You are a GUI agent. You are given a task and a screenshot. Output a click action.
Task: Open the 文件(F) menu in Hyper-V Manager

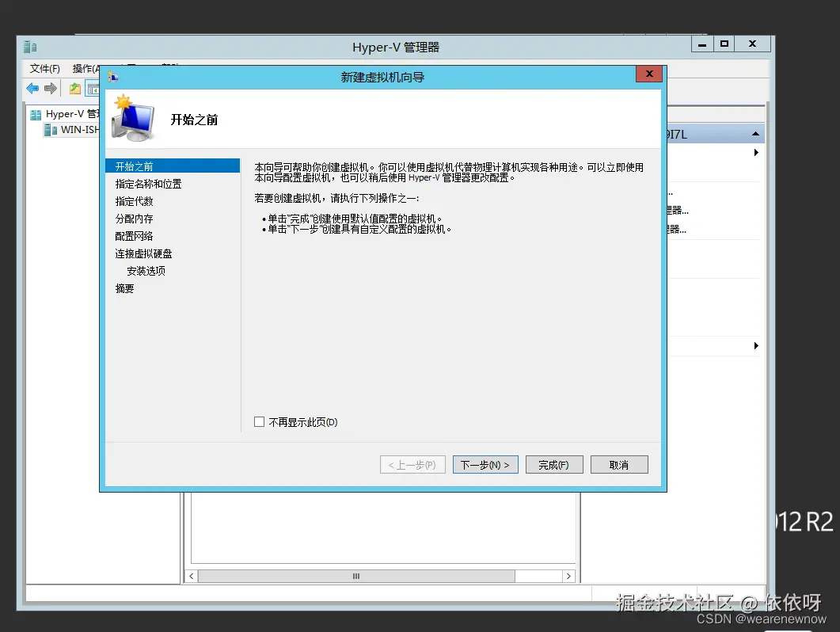(x=44, y=69)
